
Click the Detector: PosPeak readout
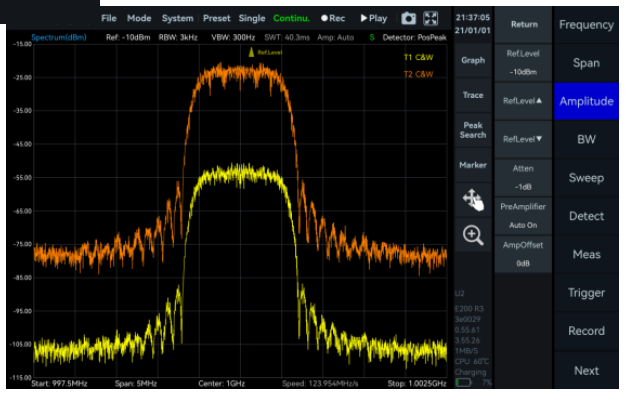[x=414, y=37]
